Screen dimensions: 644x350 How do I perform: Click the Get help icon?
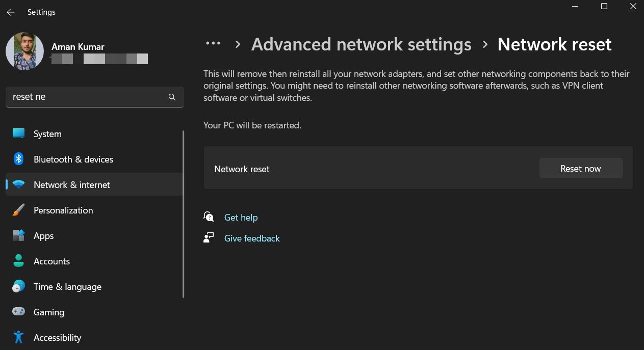pos(209,217)
